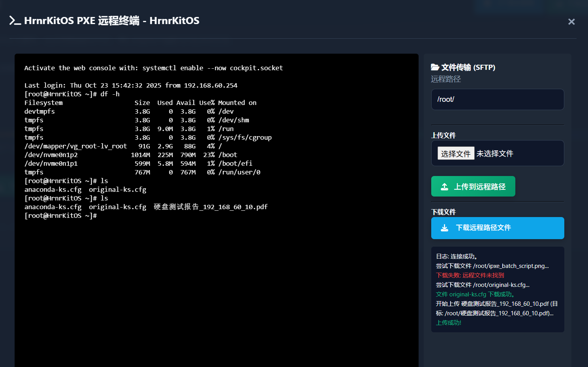Click the original-ks.cfg 下载成功 log line
588x367 pixels.
pos(475,294)
